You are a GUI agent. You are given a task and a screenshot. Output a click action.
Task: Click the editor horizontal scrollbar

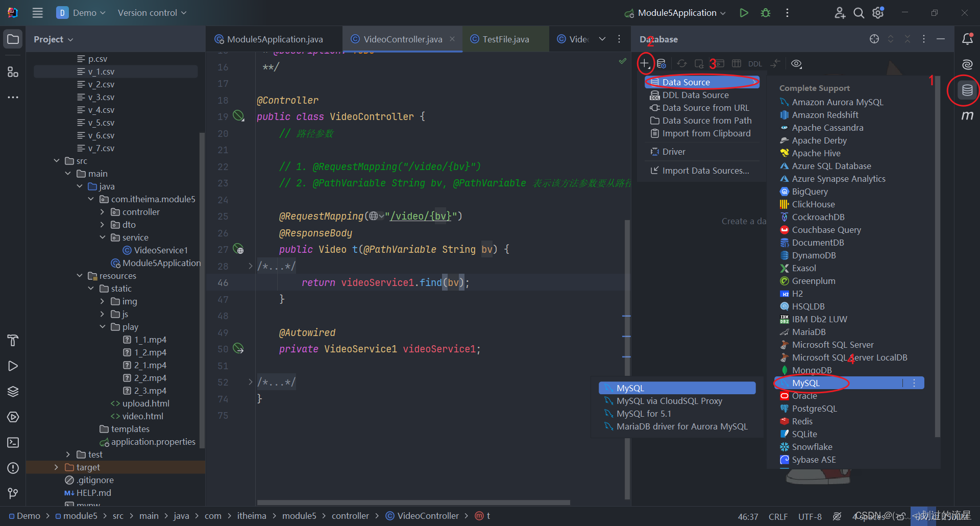click(x=414, y=503)
